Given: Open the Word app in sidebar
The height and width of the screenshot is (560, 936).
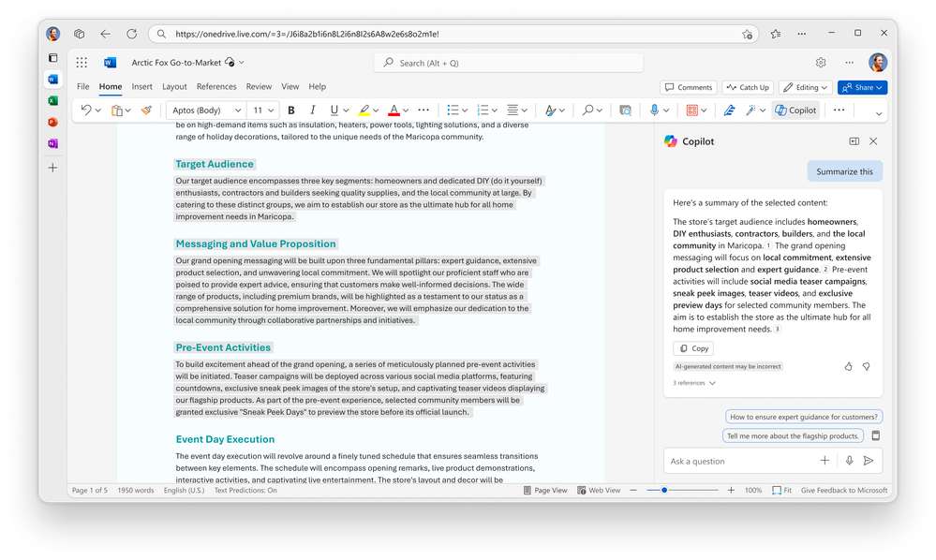Looking at the screenshot, I should pyautogui.click(x=52, y=80).
